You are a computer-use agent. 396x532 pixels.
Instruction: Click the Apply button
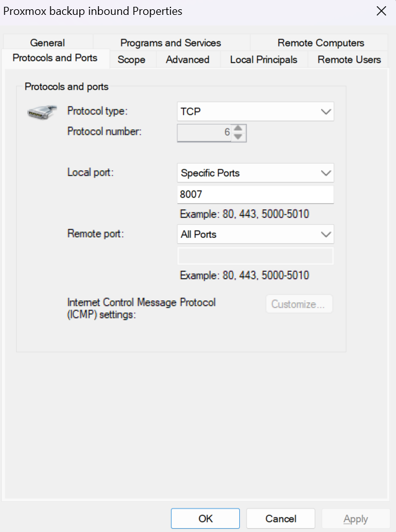(x=355, y=519)
